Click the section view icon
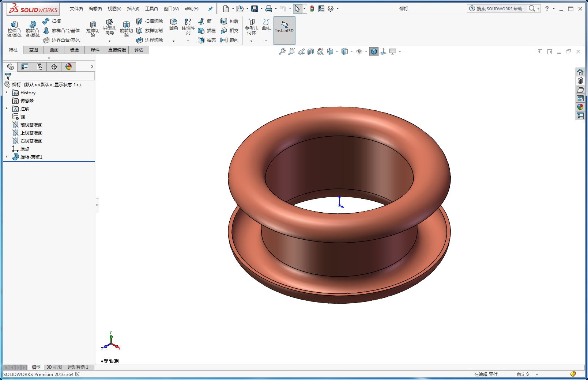This screenshot has width=588, height=380. point(311,52)
